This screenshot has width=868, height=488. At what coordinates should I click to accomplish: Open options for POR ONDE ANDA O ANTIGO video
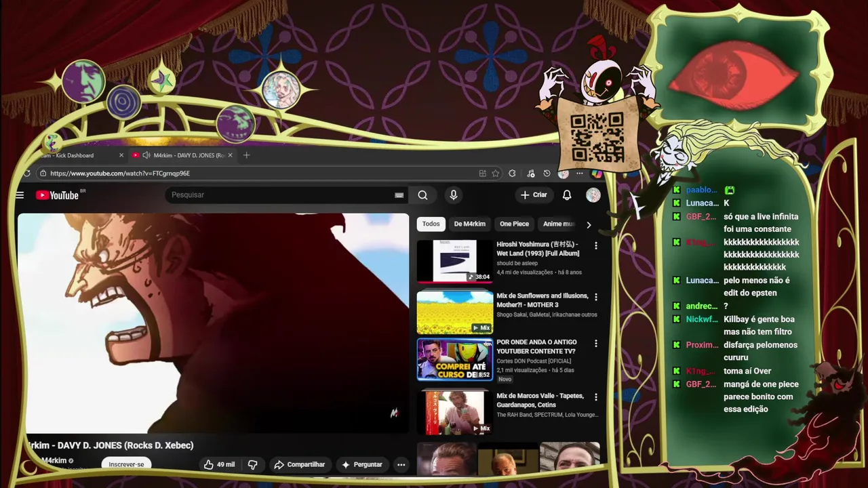[596, 344]
